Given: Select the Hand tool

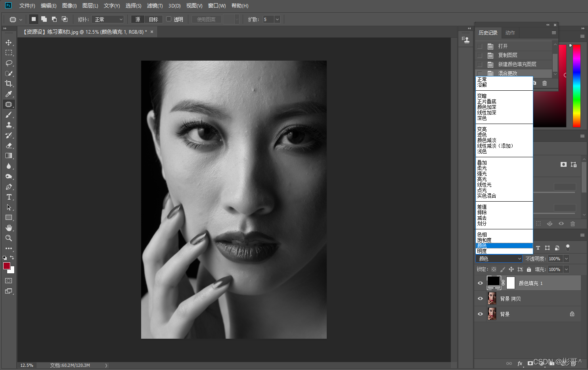Looking at the screenshot, I should click(9, 228).
